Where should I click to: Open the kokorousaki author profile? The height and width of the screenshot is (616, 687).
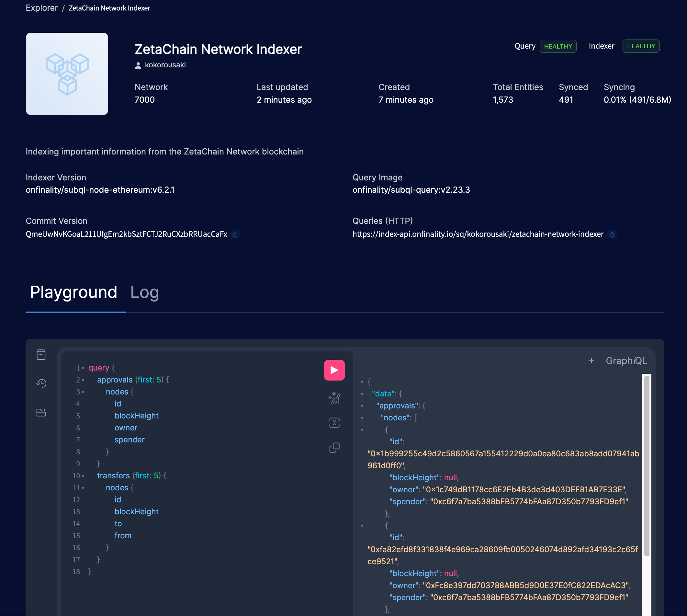coord(165,65)
